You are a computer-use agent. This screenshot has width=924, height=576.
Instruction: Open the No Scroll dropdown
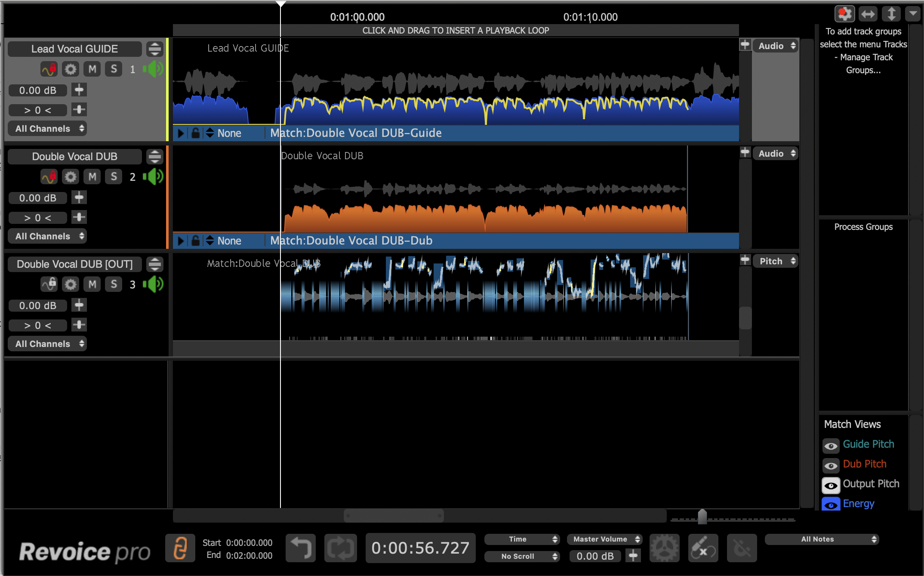pos(522,556)
